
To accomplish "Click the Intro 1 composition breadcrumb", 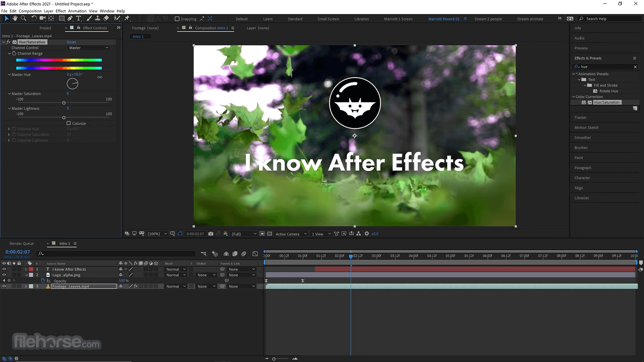I will click(138, 37).
